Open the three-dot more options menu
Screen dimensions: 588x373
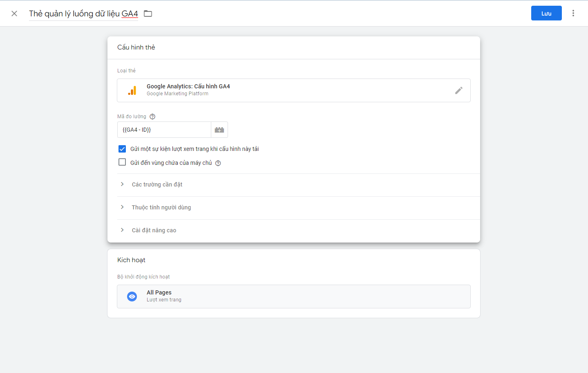(573, 13)
